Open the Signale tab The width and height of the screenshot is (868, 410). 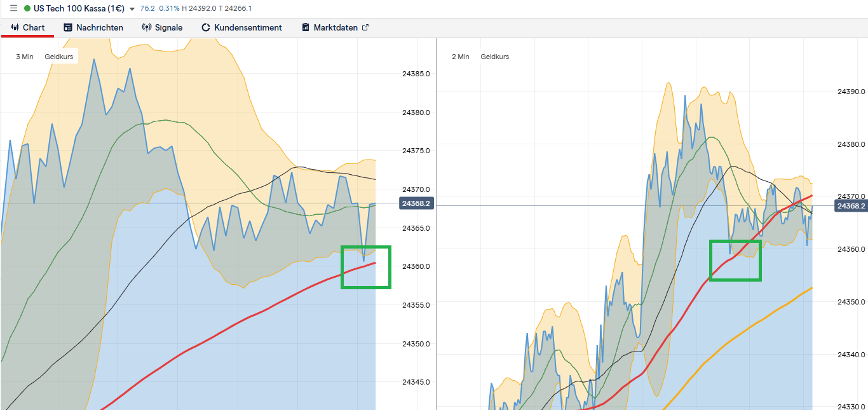click(162, 27)
